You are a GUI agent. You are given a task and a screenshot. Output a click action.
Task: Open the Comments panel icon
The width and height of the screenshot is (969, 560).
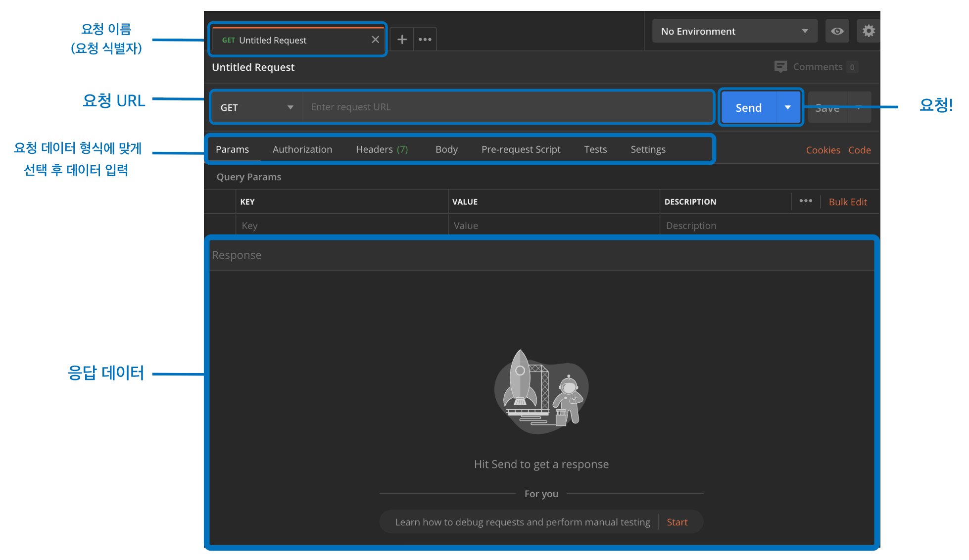780,67
